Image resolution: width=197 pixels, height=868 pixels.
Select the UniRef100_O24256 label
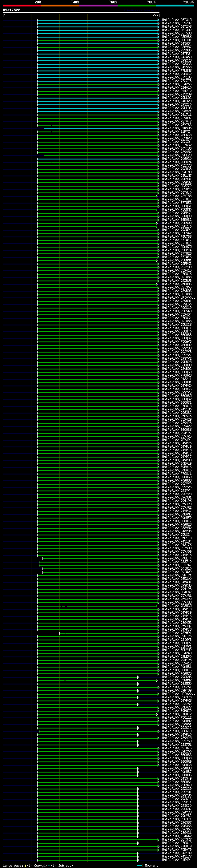pos(177,84)
